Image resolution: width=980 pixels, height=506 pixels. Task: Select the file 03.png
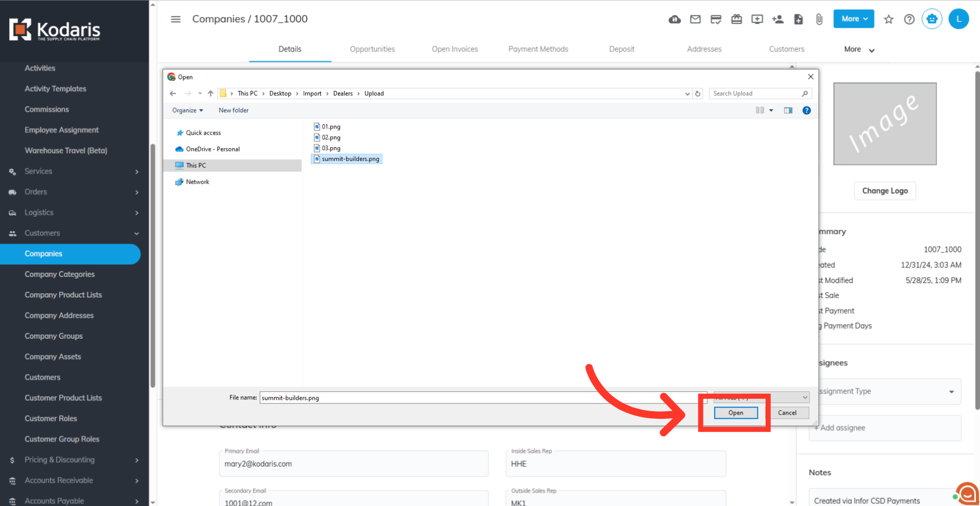327,148
